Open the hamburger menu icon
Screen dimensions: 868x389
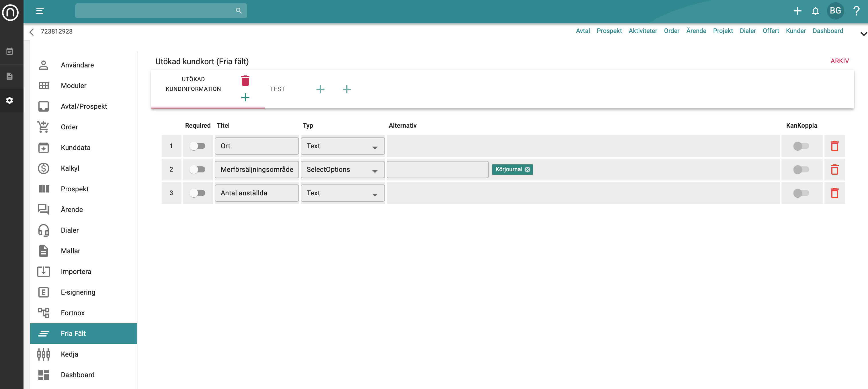click(40, 11)
